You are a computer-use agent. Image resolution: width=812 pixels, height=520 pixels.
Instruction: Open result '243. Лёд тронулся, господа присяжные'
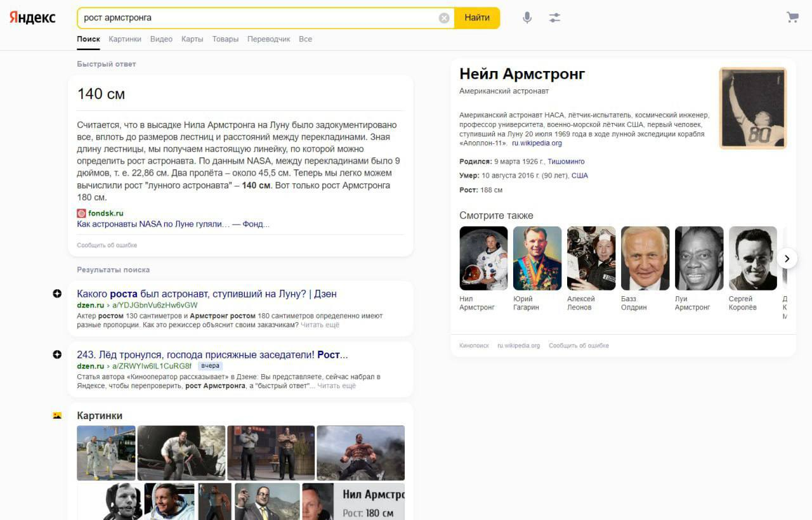pos(213,354)
